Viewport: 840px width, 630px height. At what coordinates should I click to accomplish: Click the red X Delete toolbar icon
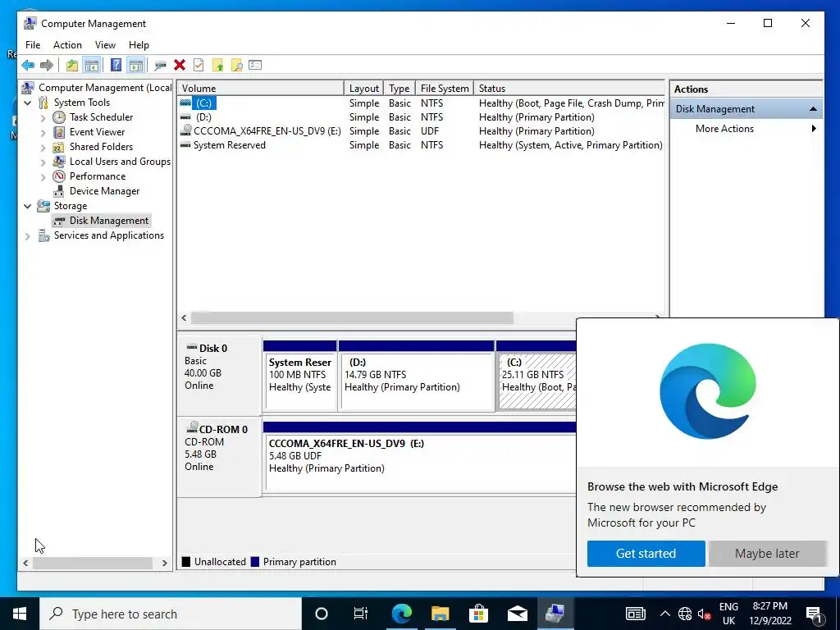point(180,66)
